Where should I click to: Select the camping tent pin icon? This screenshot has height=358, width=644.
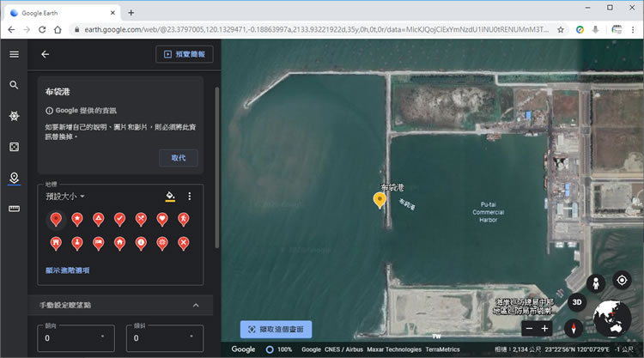pos(98,219)
